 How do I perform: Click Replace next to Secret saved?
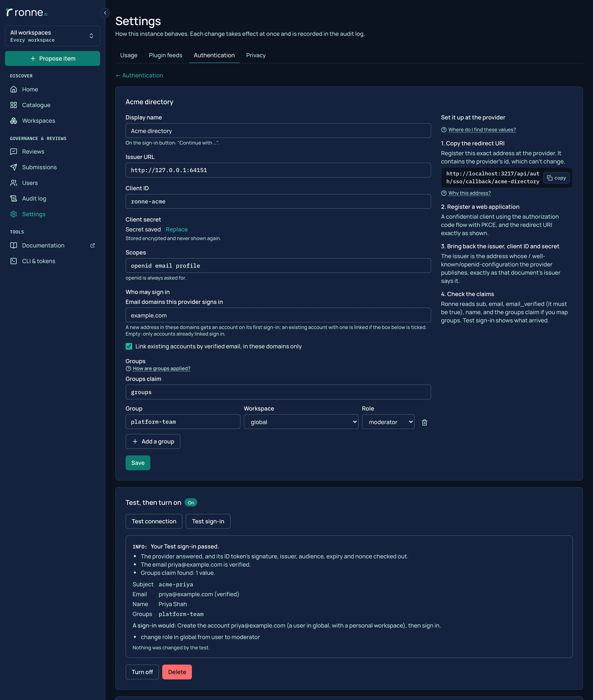[x=176, y=229]
